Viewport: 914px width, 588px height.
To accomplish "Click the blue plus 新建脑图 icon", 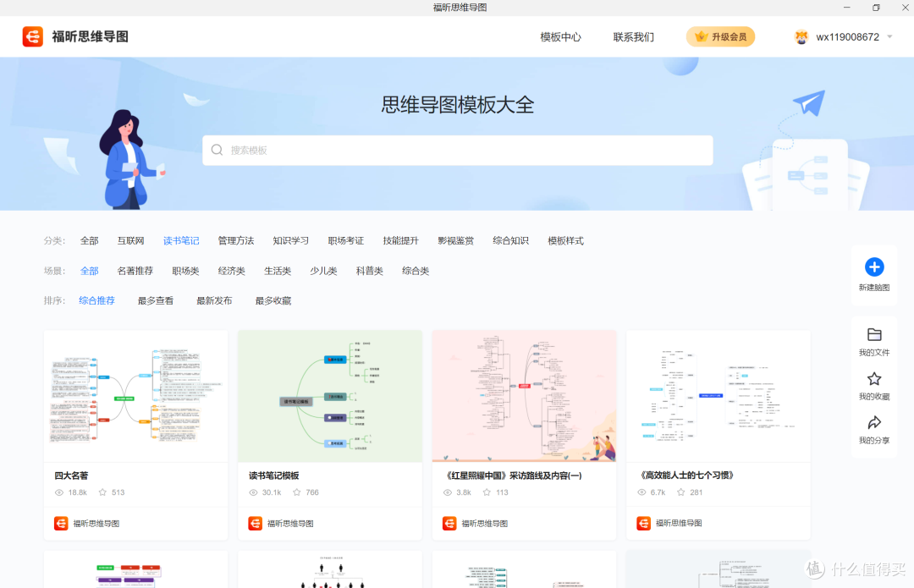I will [x=873, y=267].
